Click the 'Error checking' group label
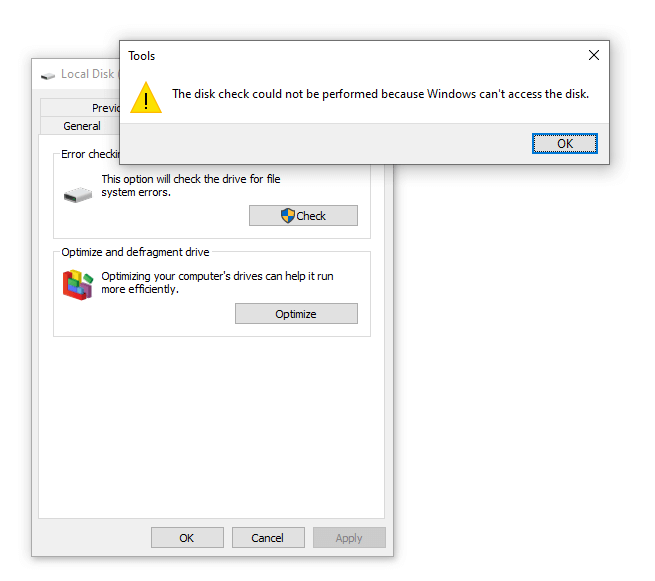Image resolution: width=655 pixels, height=581 pixels. point(91,154)
